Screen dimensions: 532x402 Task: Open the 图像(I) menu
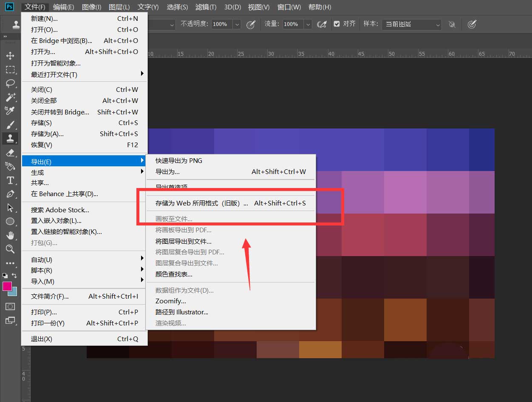coord(91,7)
